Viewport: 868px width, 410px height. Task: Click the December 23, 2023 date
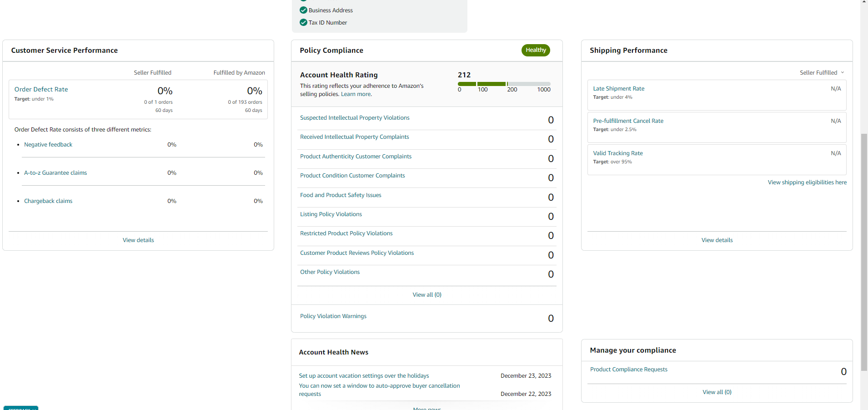pos(526,376)
